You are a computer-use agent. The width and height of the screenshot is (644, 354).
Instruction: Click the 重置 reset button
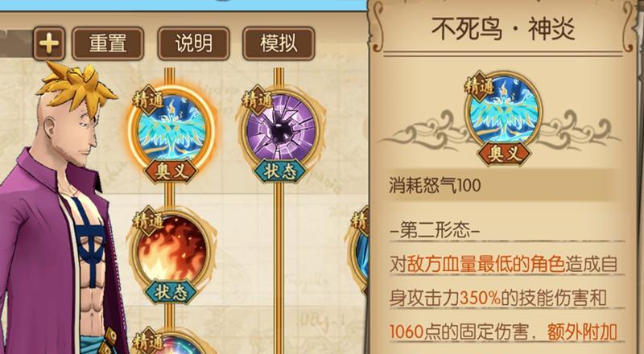[108, 43]
